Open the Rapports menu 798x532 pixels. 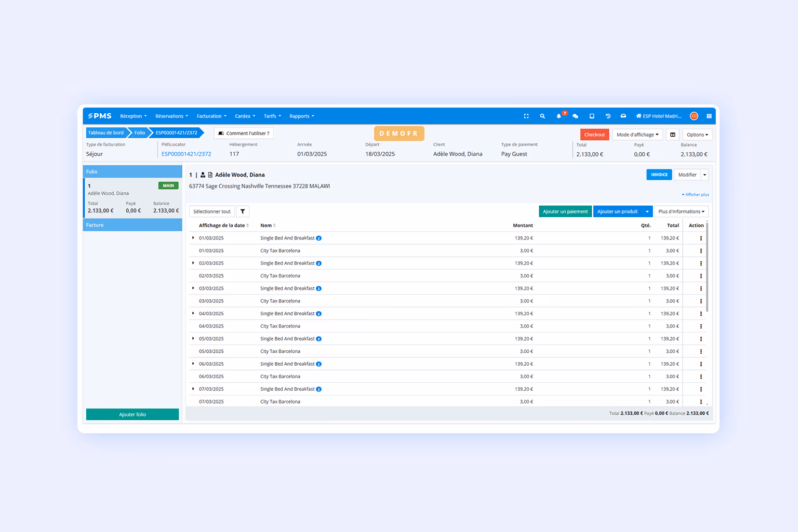click(x=302, y=116)
